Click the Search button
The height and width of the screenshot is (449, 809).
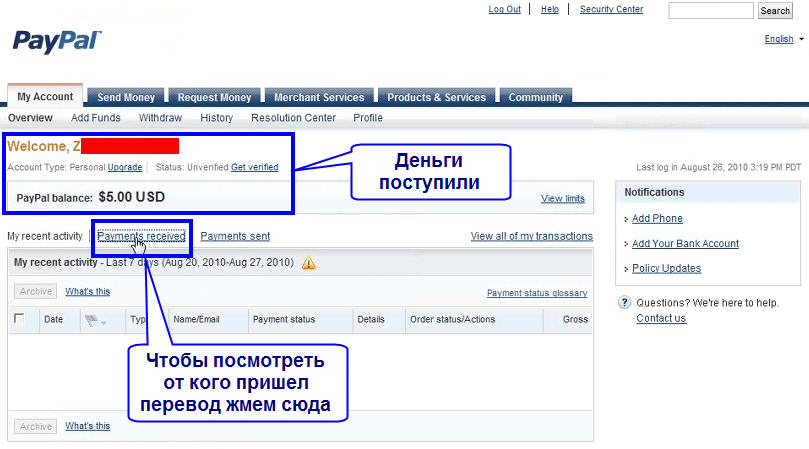775,10
